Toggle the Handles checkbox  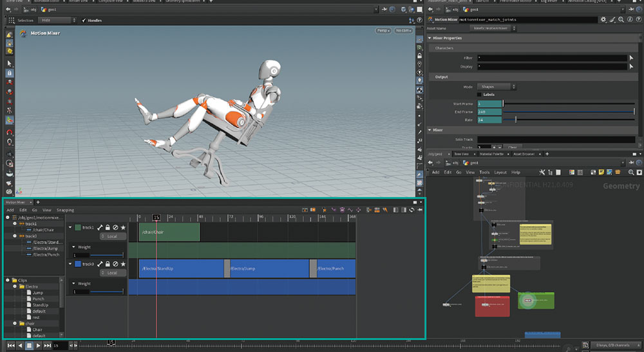(84, 20)
